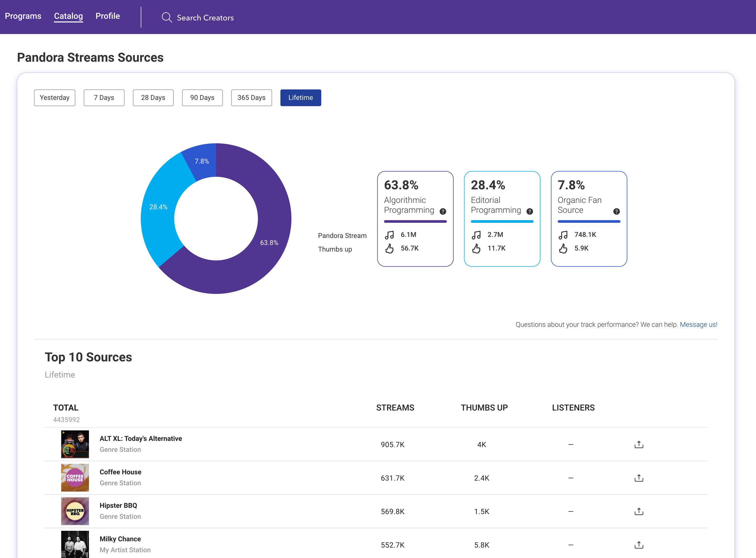This screenshot has height=558, width=756.
Task: Open help icon for Algorithmic Programming
Action: [443, 212]
